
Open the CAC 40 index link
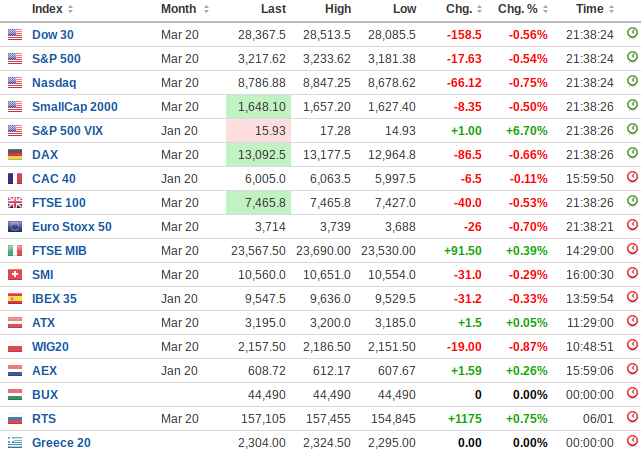coord(54,179)
